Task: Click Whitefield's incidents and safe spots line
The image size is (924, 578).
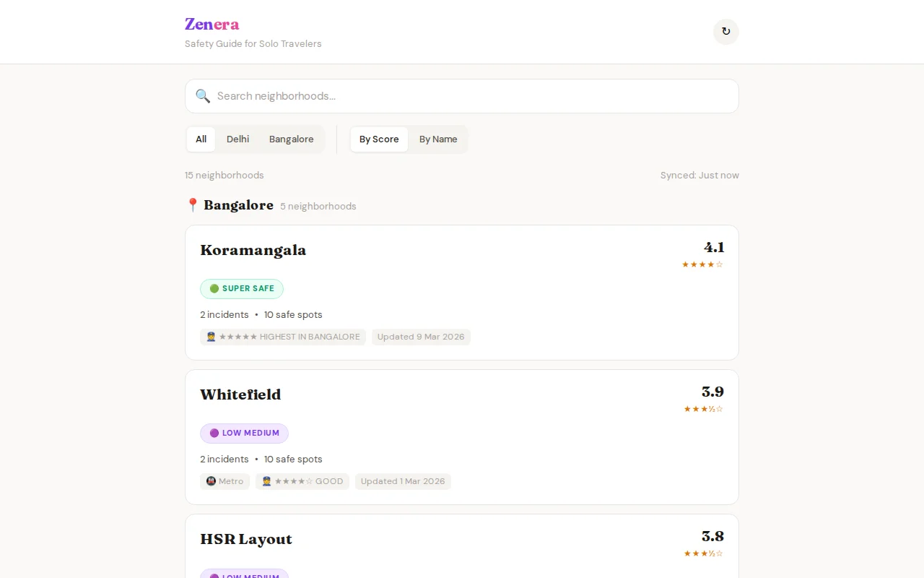Action: [x=261, y=460]
